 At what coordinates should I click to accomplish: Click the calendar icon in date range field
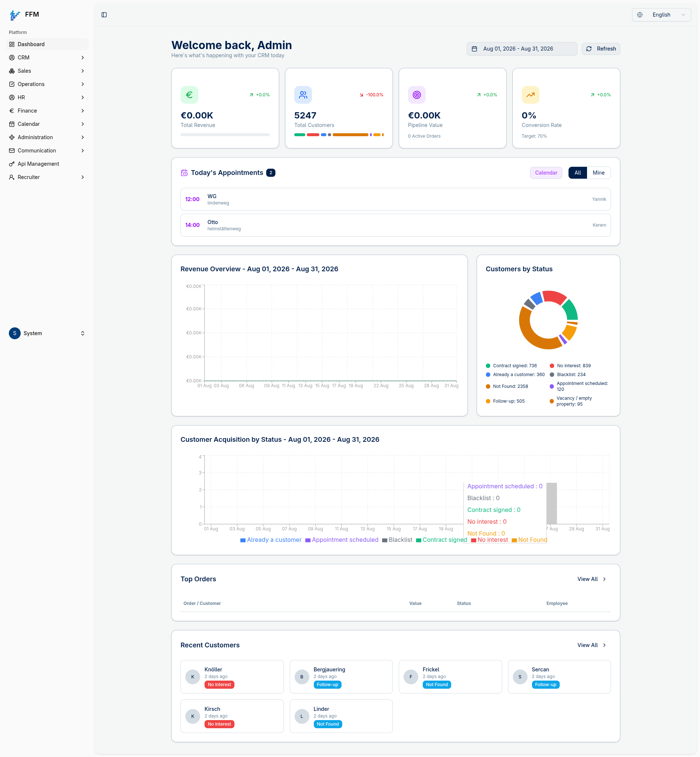click(x=474, y=49)
